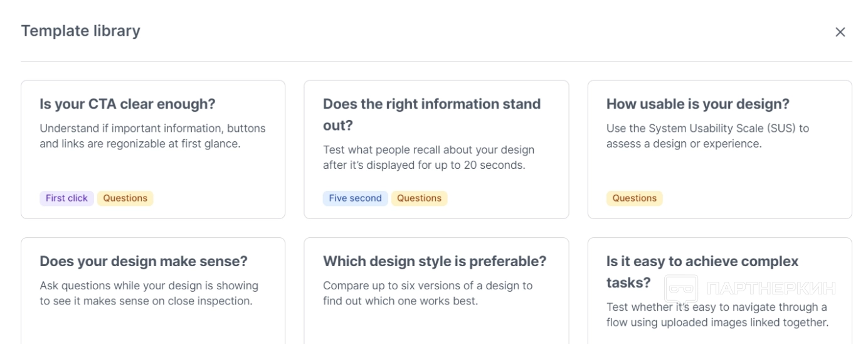The height and width of the screenshot is (344, 868).
Task: Click the purple "First click" tag
Action: point(66,198)
